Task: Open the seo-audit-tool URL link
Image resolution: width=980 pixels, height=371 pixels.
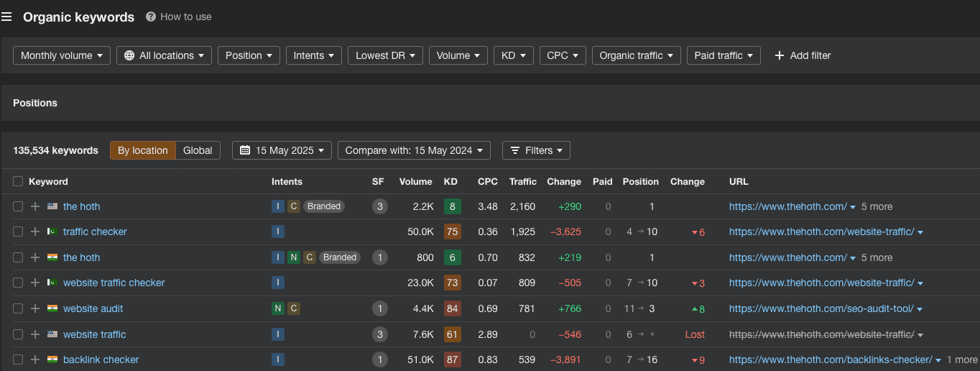Action: click(821, 308)
